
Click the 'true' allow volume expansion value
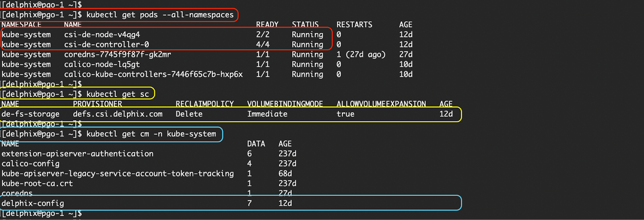tap(345, 114)
